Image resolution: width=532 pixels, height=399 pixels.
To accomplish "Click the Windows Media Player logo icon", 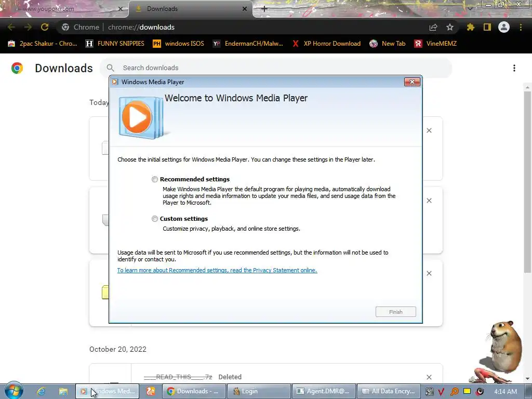I will click(141, 118).
